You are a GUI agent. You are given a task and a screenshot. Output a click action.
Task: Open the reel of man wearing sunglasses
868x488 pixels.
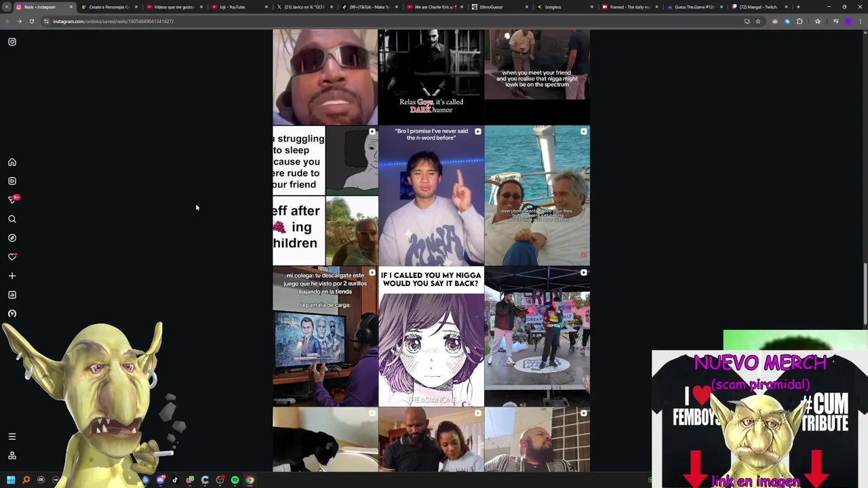[325, 77]
